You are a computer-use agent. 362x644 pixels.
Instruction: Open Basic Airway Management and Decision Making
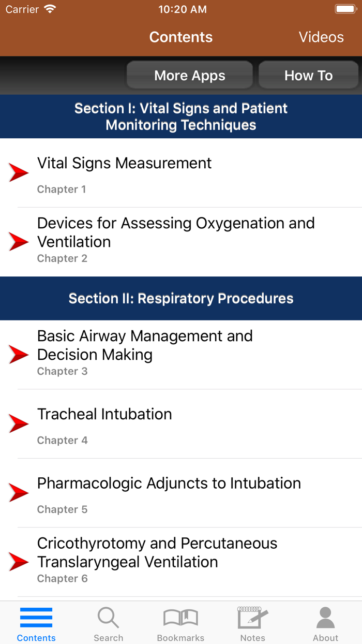(x=145, y=345)
